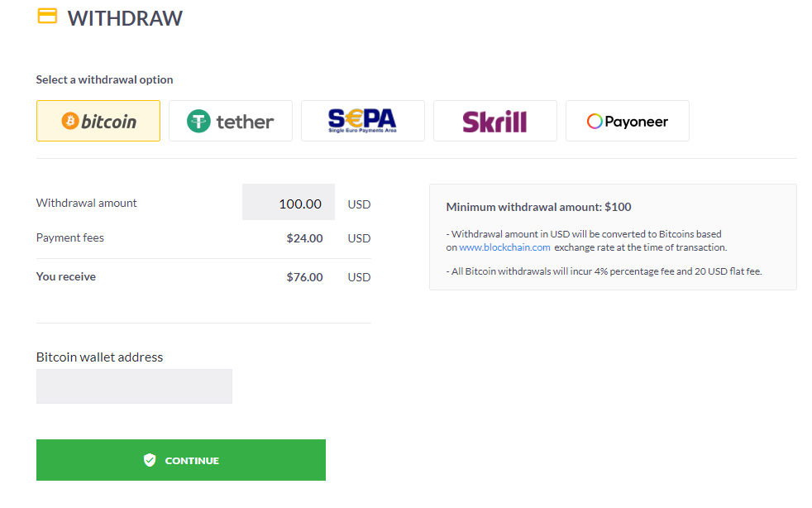Click the WITHDRAW page title
The width and height of the screenshot is (812, 508).
pyautogui.click(x=125, y=19)
